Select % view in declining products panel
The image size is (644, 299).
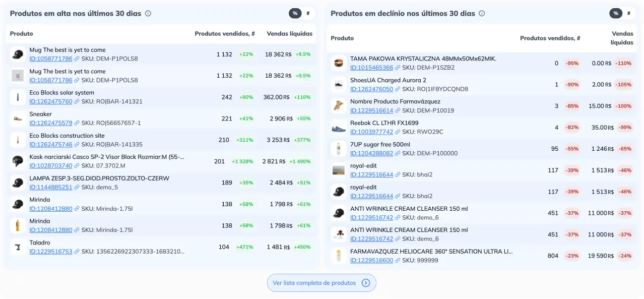[615, 14]
